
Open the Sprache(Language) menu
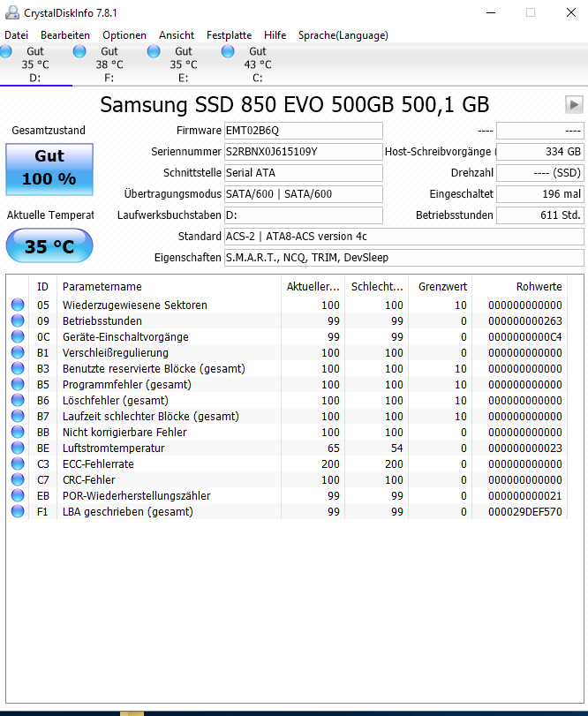click(343, 35)
